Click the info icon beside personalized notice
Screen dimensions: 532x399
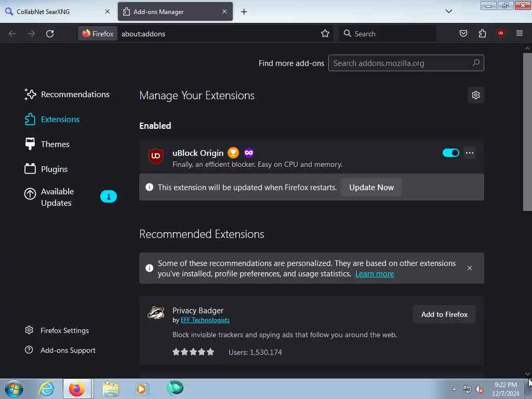(x=149, y=268)
